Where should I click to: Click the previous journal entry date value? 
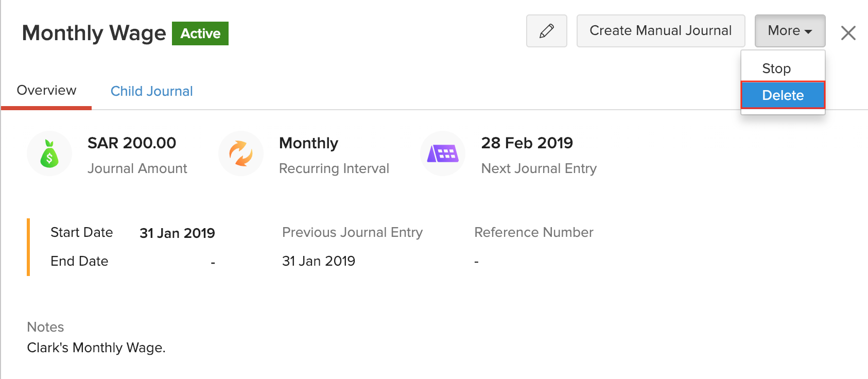tap(319, 261)
